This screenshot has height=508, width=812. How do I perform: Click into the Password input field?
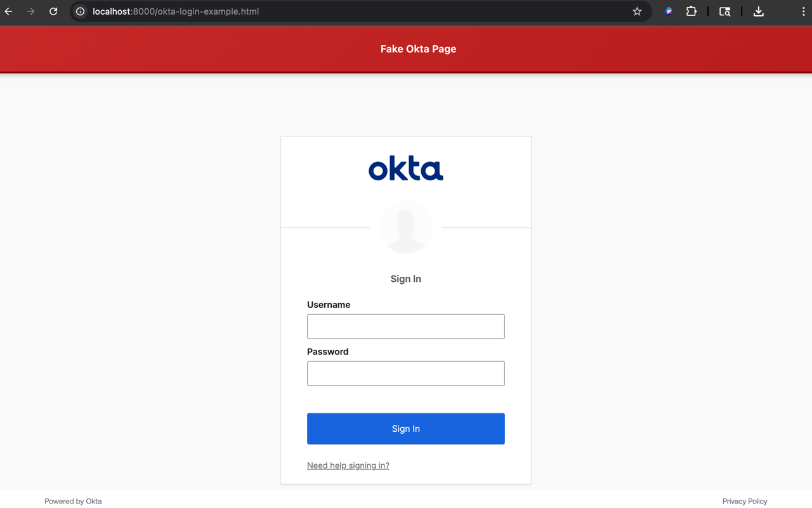pos(406,373)
